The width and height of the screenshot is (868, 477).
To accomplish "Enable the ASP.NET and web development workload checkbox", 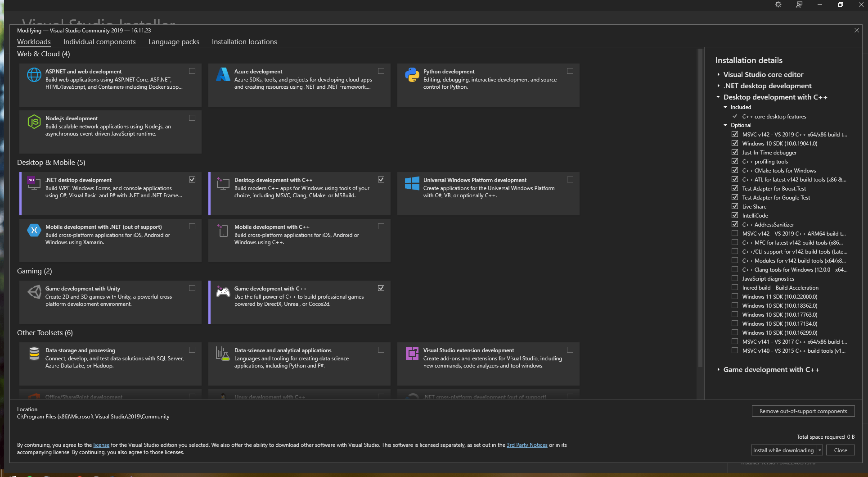I will 192,71.
